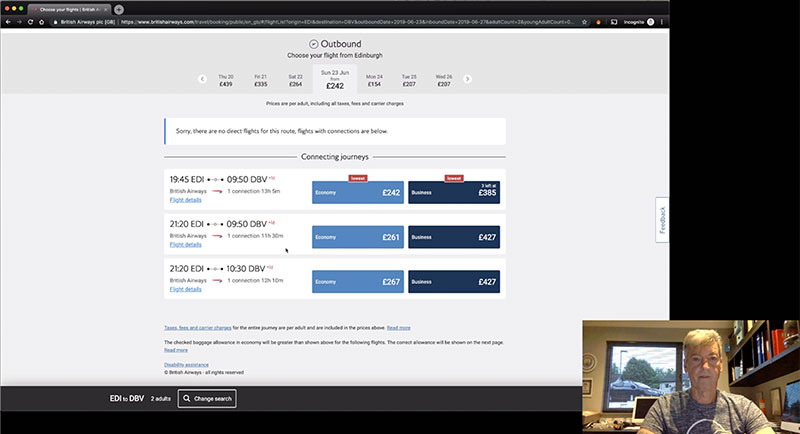This screenshot has height=434, width=800.
Task: Select the Thu 20 £439 date
Action: 226,81
